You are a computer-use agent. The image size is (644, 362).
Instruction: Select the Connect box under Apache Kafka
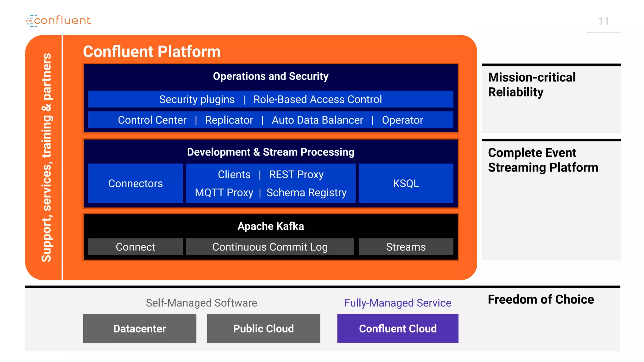click(x=135, y=247)
